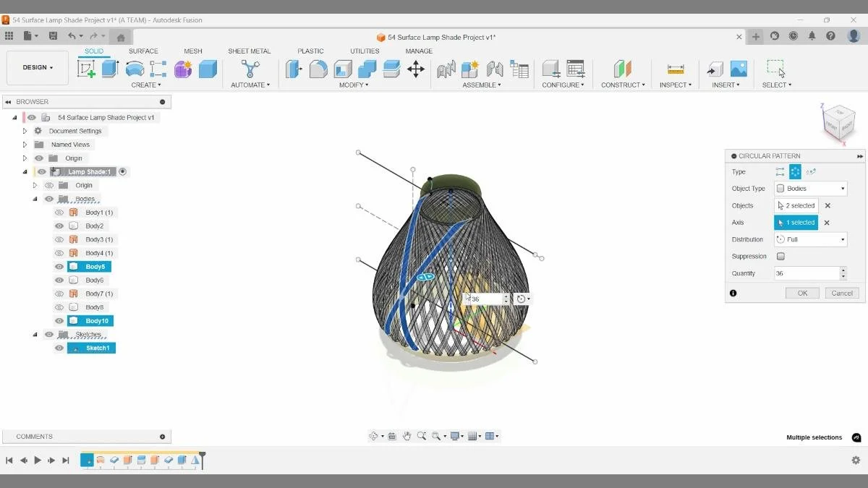Click the Combine tool icon
This screenshot has width=868, height=488.
click(x=367, y=69)
